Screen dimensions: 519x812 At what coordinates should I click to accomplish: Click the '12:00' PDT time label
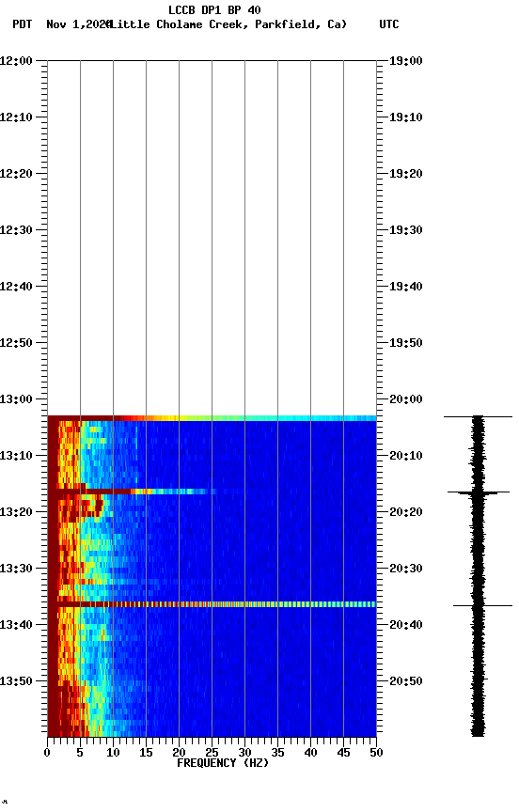click(16, 61)
